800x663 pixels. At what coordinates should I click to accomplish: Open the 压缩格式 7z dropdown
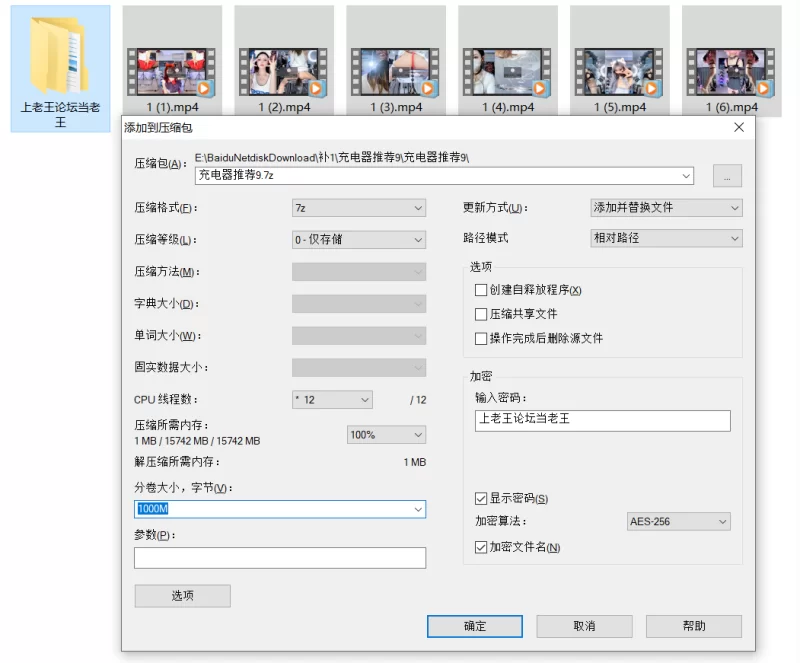(359, 208)
